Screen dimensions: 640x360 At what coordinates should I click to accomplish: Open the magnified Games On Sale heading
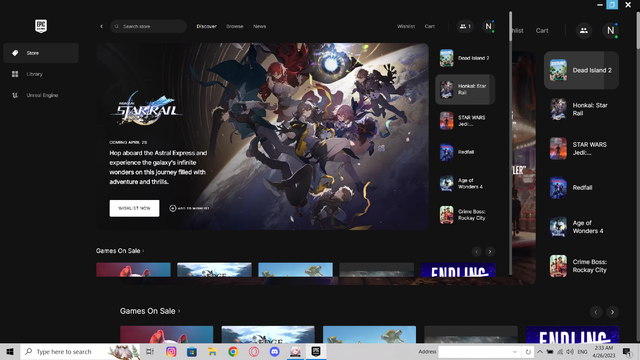click(150, 311)
